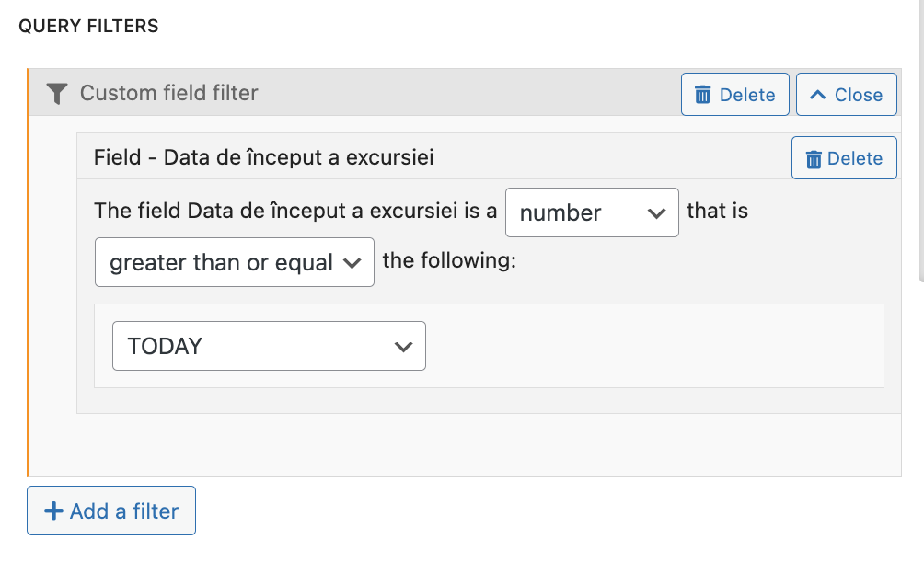Viewport: 924px width, 574px height.
Task: Open the number field type dropdown
Action: click(x=593, y=212)
